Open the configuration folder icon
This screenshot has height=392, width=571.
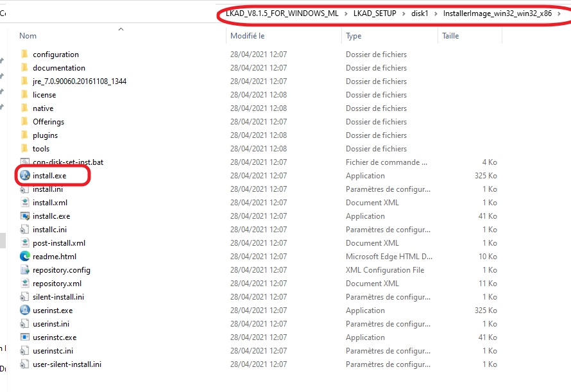(x=24, y=55)
